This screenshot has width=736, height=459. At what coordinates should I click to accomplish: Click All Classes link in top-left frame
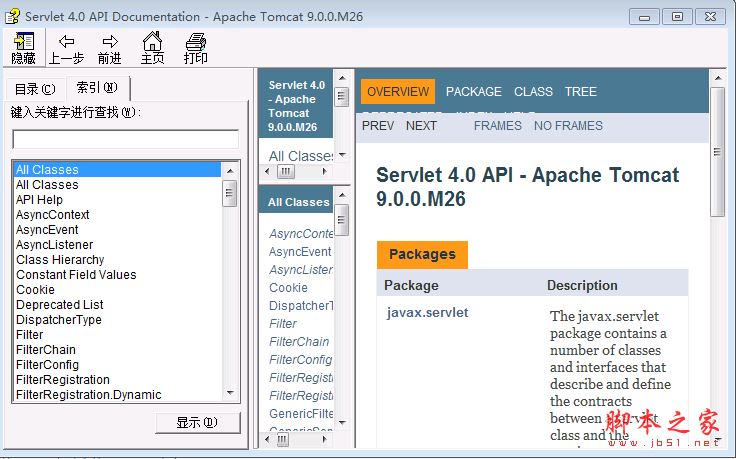point(300,156)
